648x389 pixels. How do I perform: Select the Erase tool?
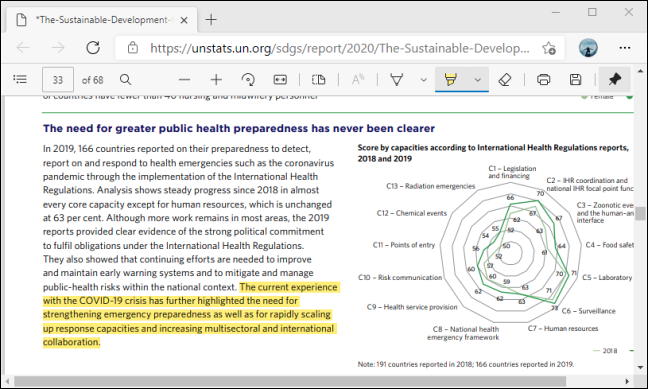point(505,79)
